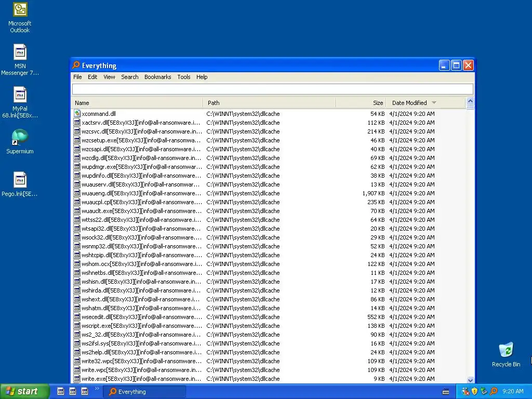Open the Bookmarks menu
The height and width of the screenshot is (399, 532).
[x=158, y=77]
